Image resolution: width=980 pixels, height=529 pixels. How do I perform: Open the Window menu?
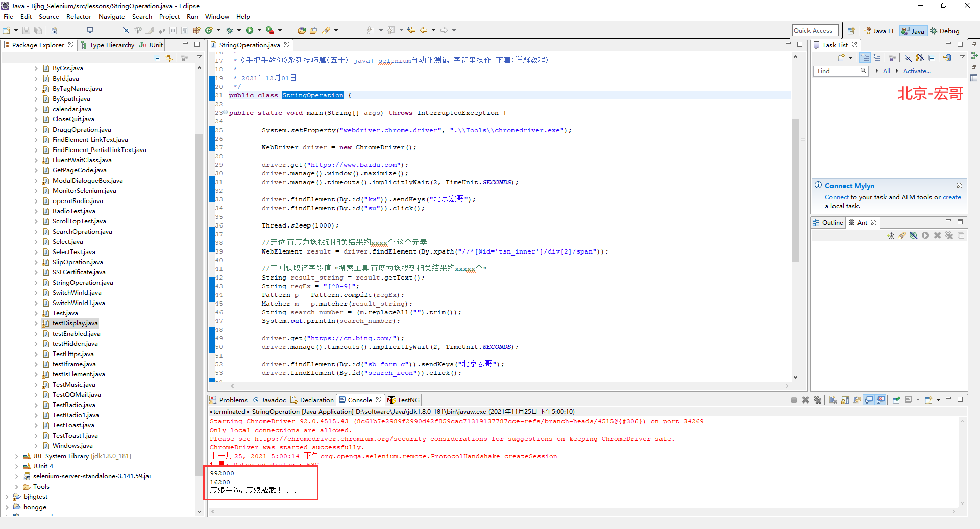(217, 16)
